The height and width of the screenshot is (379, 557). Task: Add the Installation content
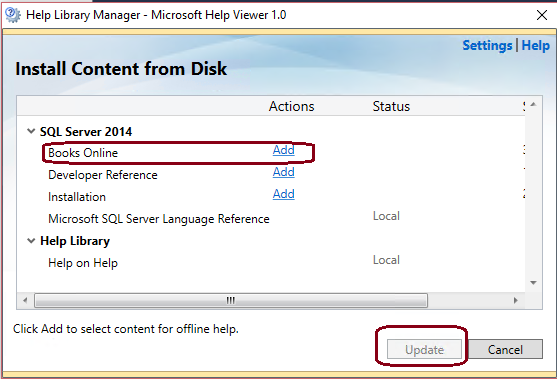pos(283,194)
